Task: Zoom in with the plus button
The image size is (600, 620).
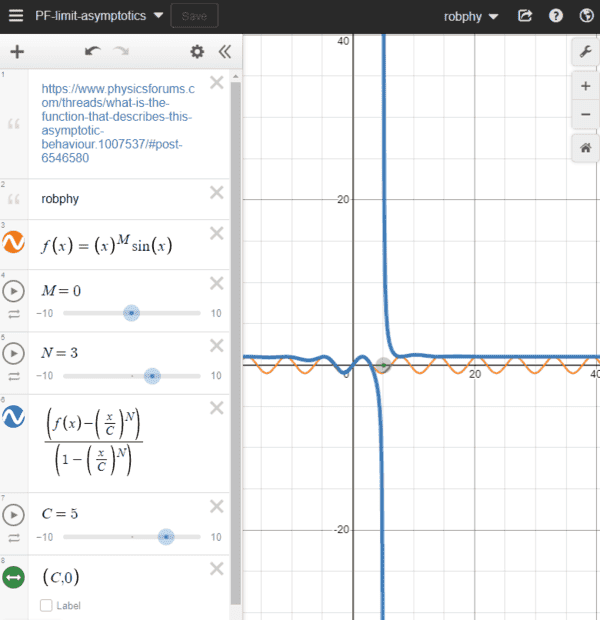Action: [x=585, y=86]
